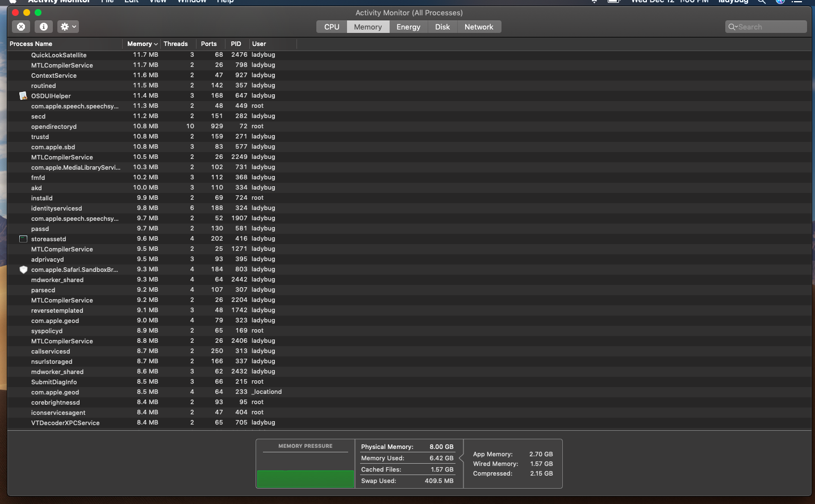Select the reversetemplated process
This screenshot has width=815, height=504.
point(409,310)
